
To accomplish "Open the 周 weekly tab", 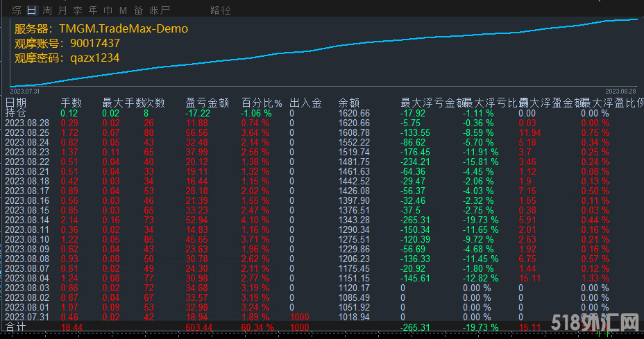I will pos(47,10).
